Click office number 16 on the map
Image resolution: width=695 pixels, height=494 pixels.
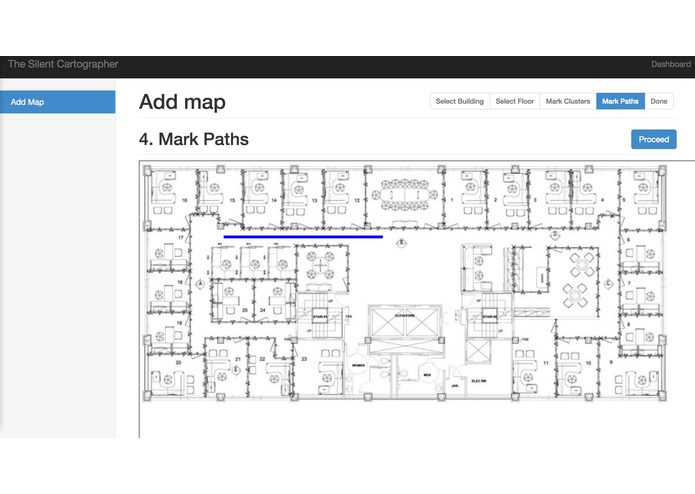click(184, 200)
